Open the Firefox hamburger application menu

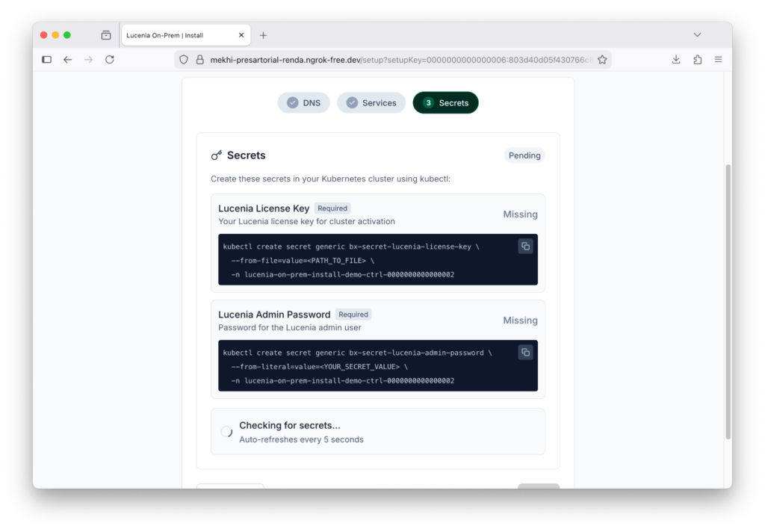719,60
